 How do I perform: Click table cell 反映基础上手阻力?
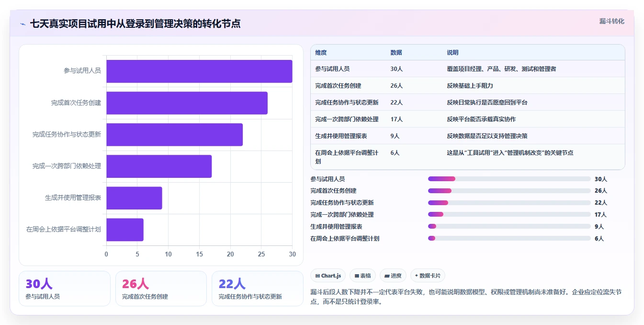[x=470, y=86]
